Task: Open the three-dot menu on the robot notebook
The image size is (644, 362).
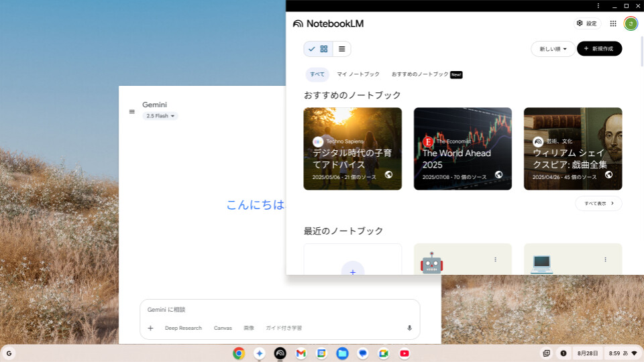Action: pos(495,259)
